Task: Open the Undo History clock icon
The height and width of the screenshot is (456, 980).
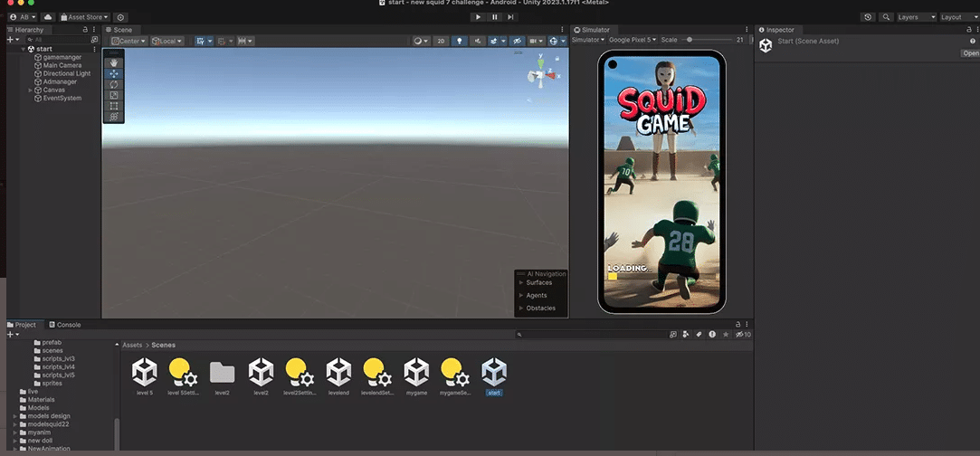Action: click(x=868, y=17)
